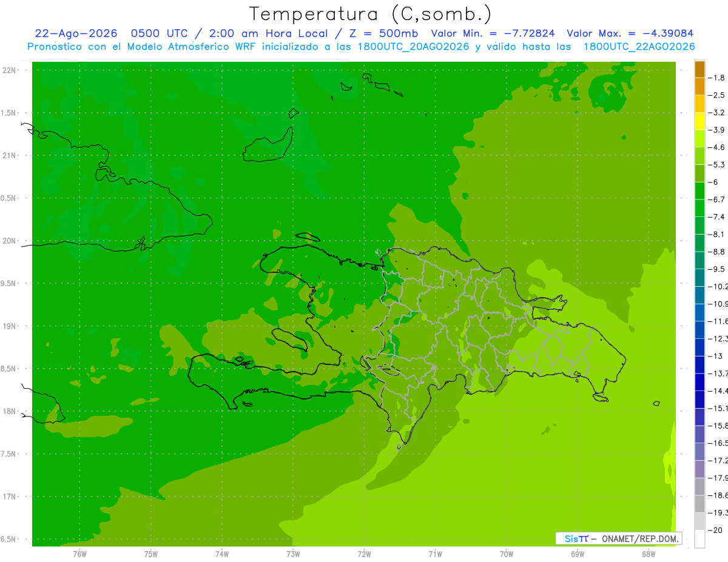Click the "74W" longitude axis label
The width and height of the screenshot is (728, 562).
[222, 553]
